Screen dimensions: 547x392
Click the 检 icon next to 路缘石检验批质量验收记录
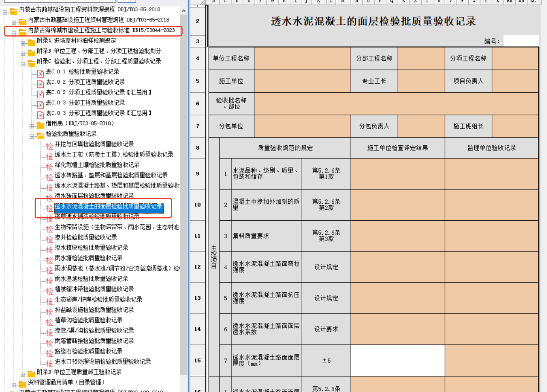tap(49, 352)
